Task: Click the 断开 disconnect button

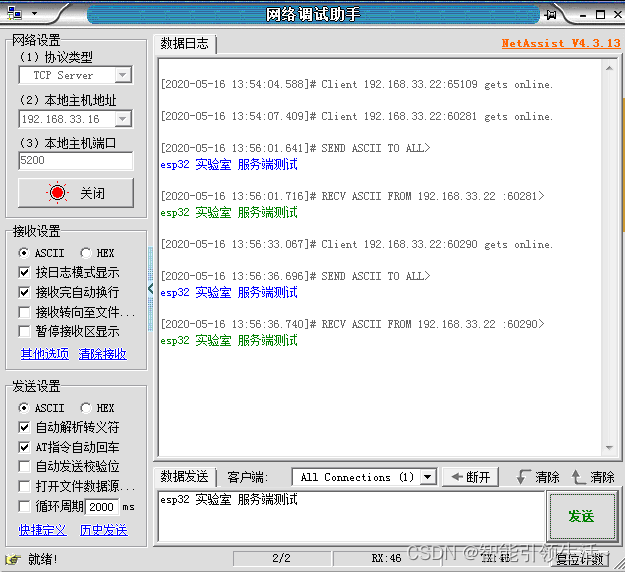Action: click(470, 477)
